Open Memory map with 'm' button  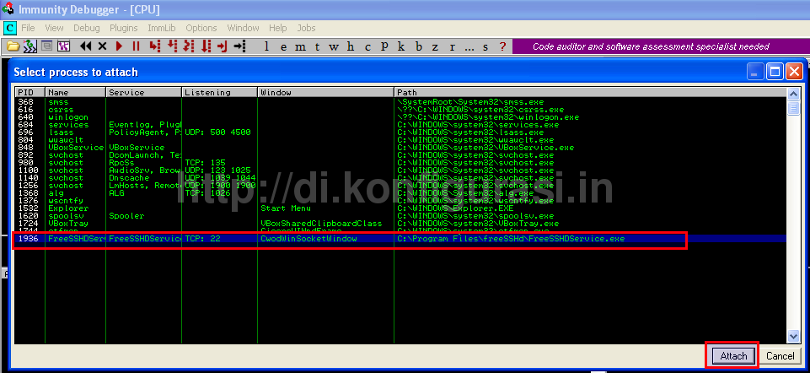(300, 46)
